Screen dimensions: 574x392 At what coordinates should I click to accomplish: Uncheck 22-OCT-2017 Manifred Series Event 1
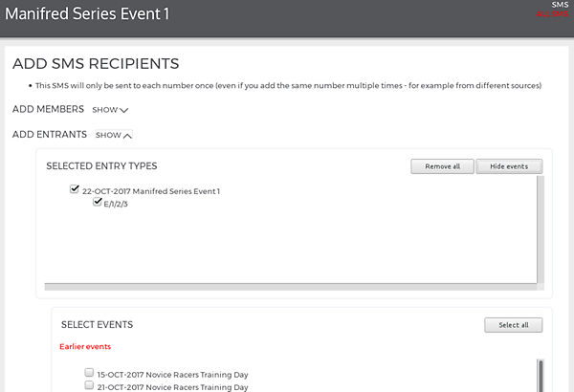[75, 189]
